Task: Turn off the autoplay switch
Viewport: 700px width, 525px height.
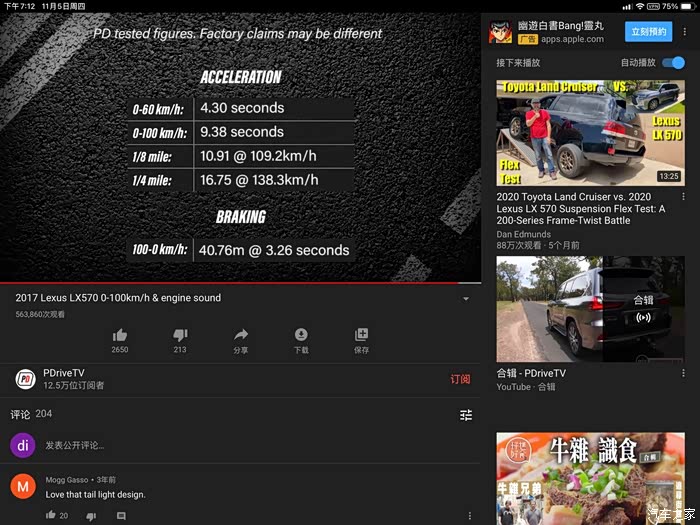Action: tap(674, 62)
